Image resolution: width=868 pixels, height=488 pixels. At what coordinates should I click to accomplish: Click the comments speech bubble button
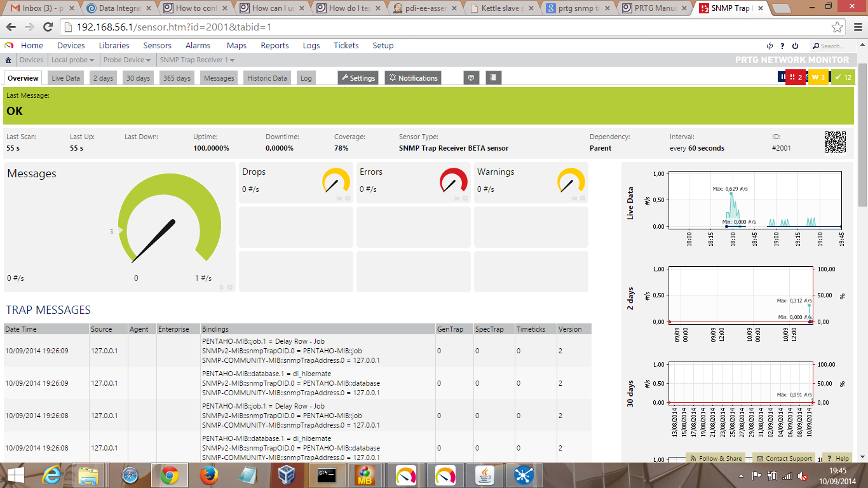(471, 78)
